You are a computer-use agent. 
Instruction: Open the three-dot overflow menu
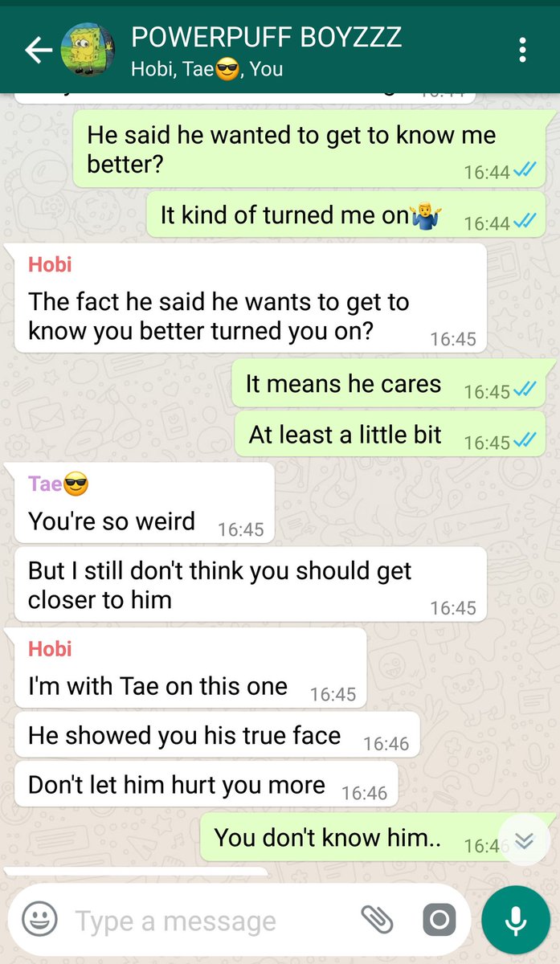coord(523,50)
